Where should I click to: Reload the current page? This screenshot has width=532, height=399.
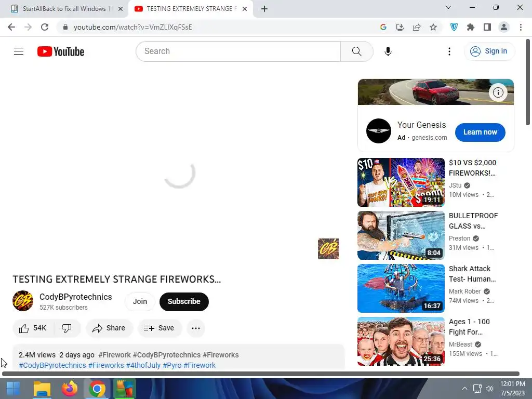coord(45,27)
